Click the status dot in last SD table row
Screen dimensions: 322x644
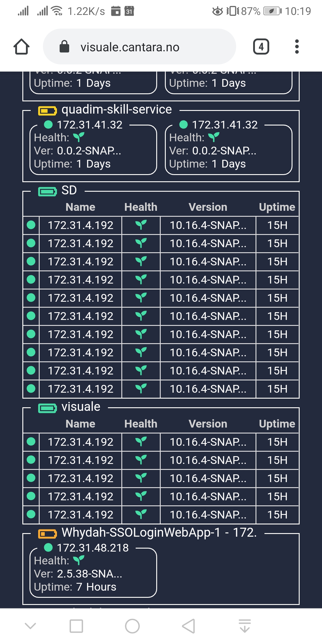tap(31, 389)
